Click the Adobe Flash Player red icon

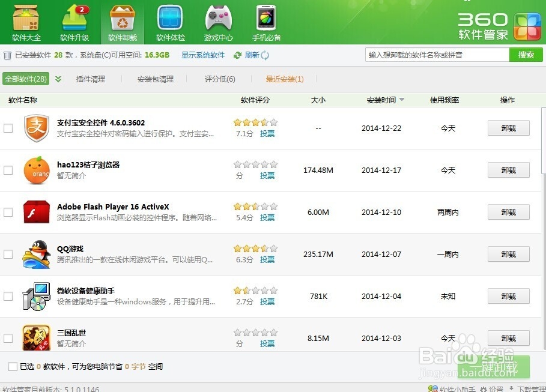pos(37,212)
